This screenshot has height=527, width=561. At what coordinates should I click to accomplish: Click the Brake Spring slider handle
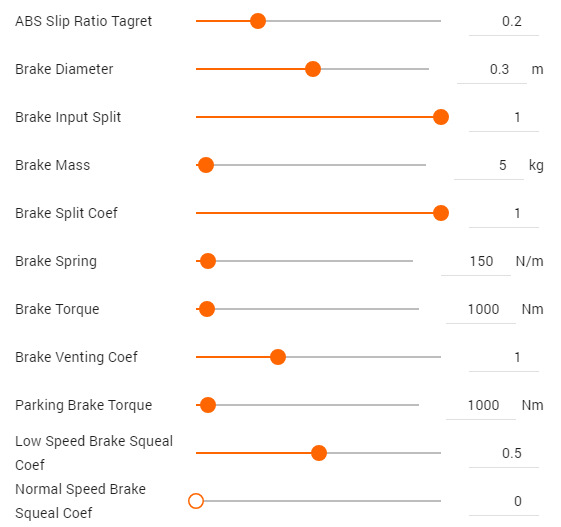pyautogui.click(x=208, y=261)
